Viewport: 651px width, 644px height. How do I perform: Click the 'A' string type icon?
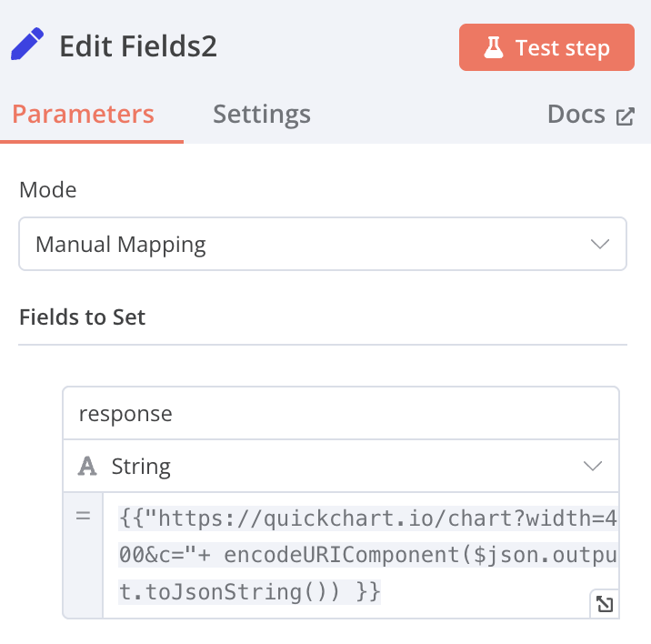(88, 467)
